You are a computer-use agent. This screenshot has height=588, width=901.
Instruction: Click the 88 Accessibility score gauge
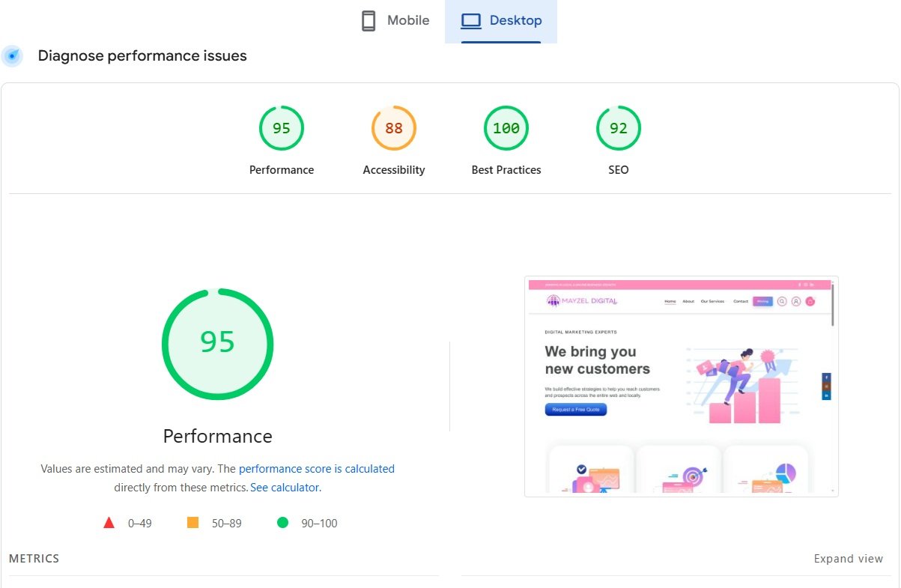394,128
